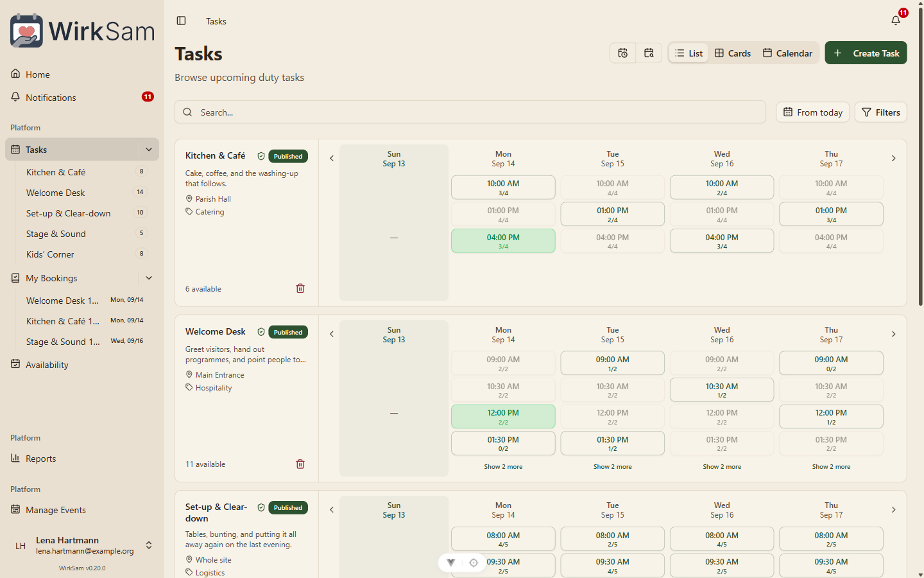Click Welcome Desk verified shield icon

coord(261,332)
